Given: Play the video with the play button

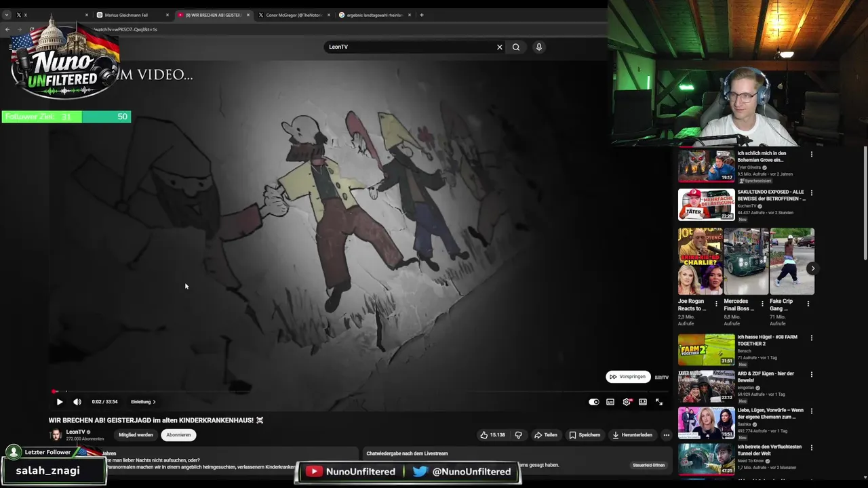Looking at the screenshot, I should pyautogui.click(x=60, y=402).
